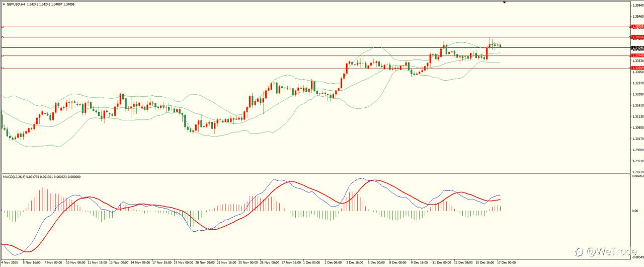
Task: Click 1.32570 on the price scale
Action: pos(637,83)
